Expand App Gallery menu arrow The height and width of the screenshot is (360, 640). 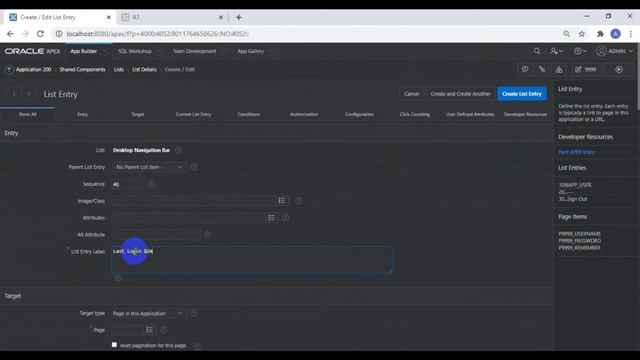271,51
